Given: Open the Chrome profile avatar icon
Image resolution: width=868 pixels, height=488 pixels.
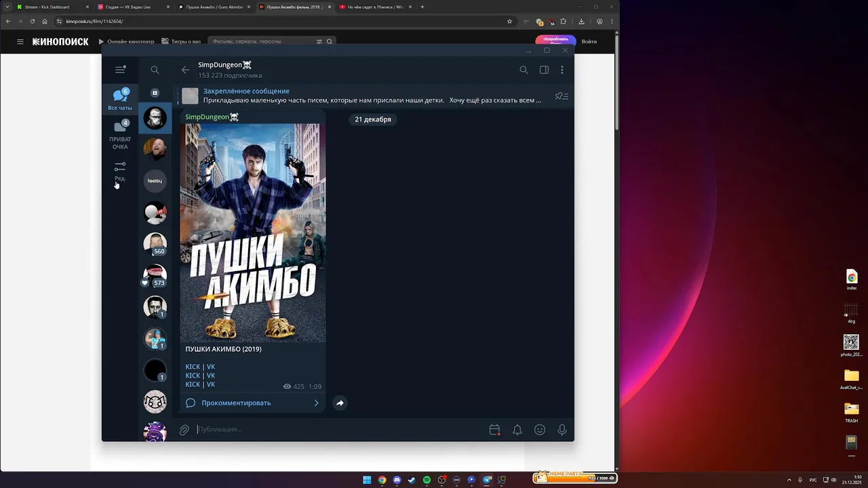Looking at the screenshot, I should (599, 21).
